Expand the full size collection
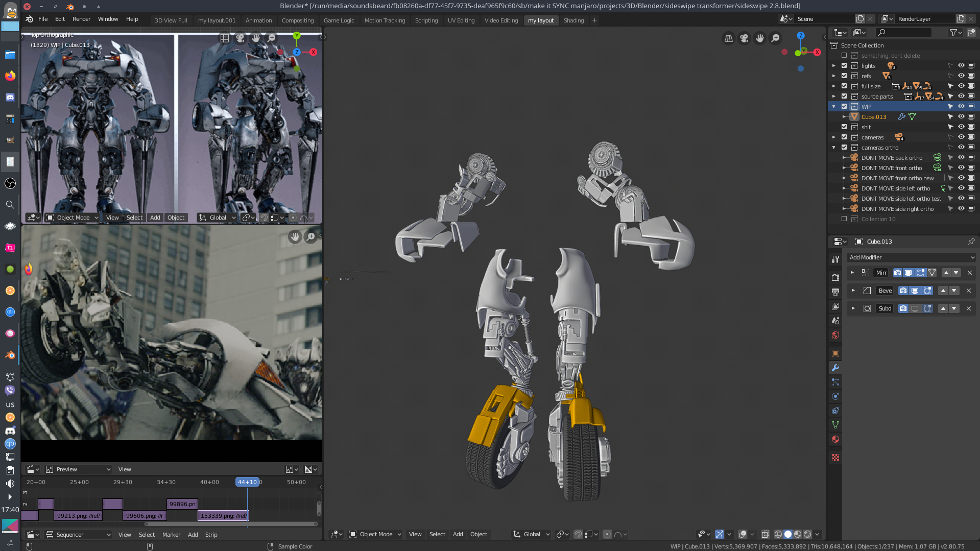The width and height of the screenshot is (980, 551). (834, 86)
